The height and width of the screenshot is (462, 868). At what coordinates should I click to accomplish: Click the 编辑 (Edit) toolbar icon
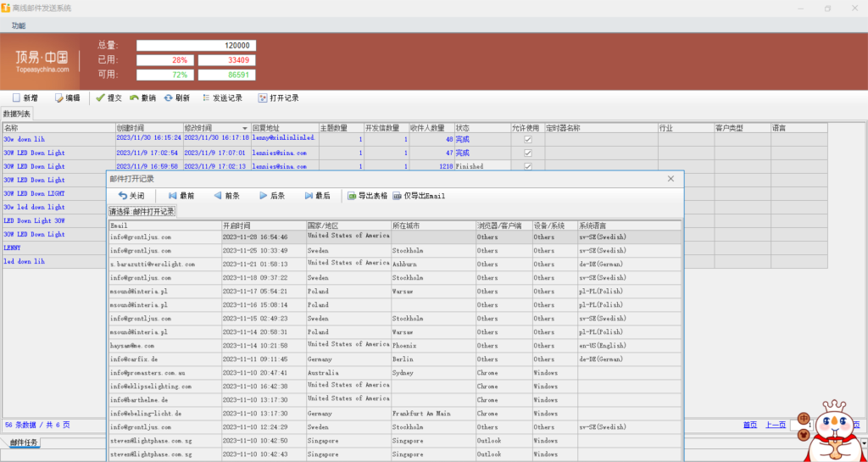tap(60, 97)
